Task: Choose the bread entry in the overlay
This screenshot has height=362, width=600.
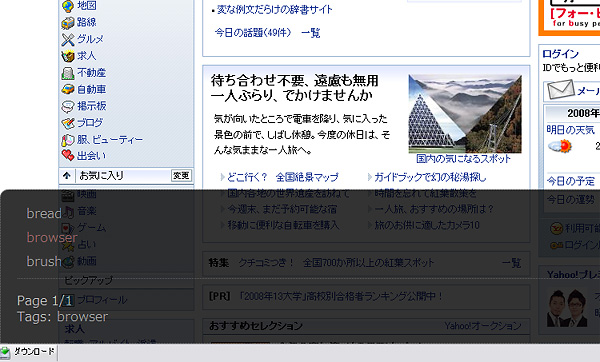Action: point(44,213)
